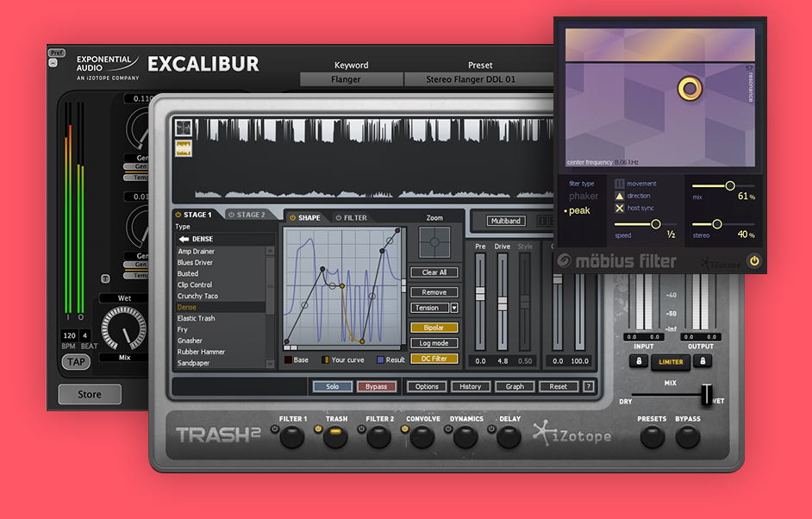The height and width of the screenshot is (519, 812).
Task: Click the Convolve module knob
Action: [422, 437]
